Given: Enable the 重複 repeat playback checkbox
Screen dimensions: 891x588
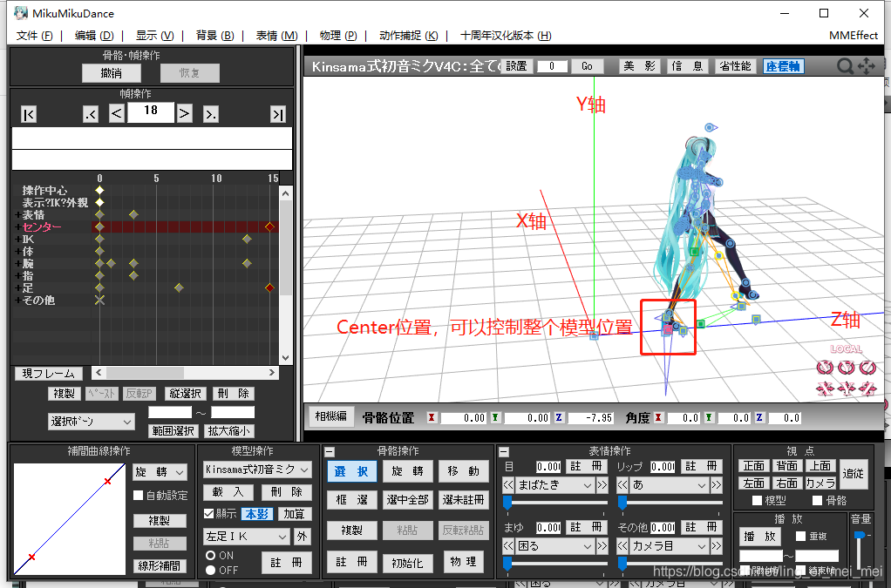Looking at the screenshot, I should tap(800, 536).
